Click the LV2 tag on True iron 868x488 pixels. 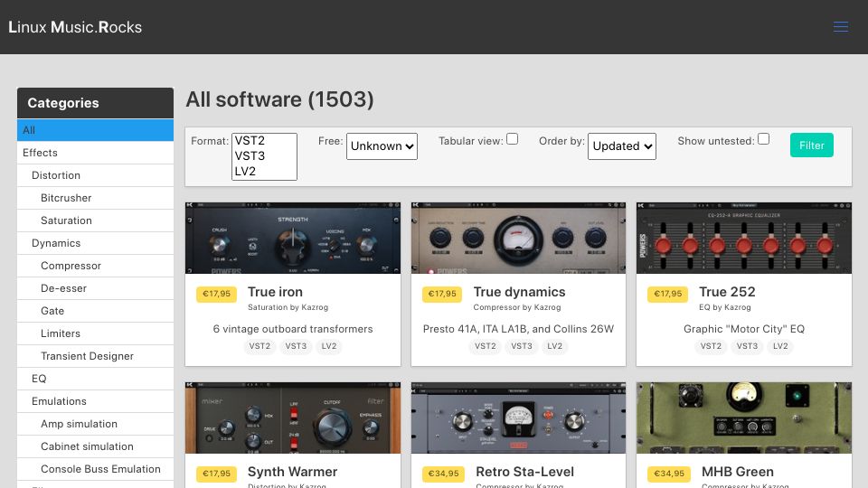[x=329, y=346]
